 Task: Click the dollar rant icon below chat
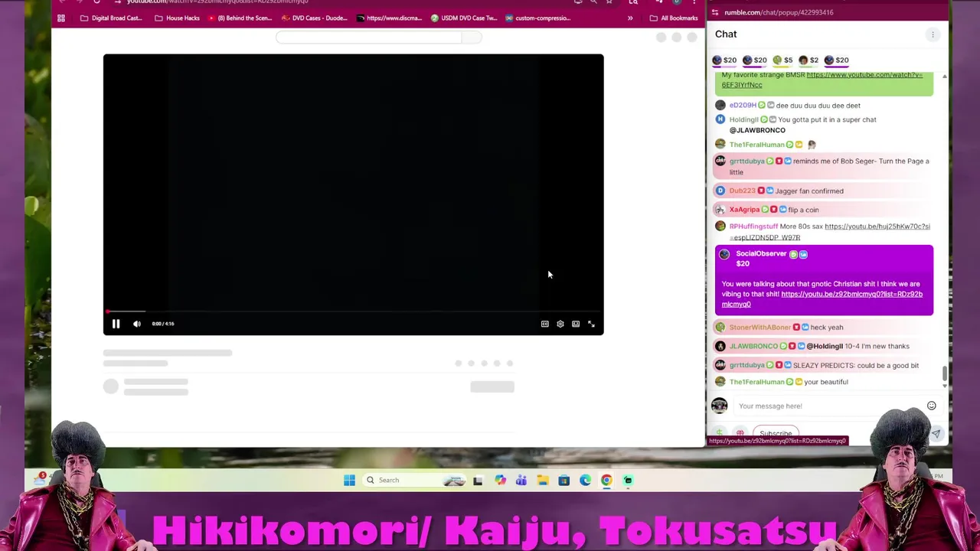[719, 433]
